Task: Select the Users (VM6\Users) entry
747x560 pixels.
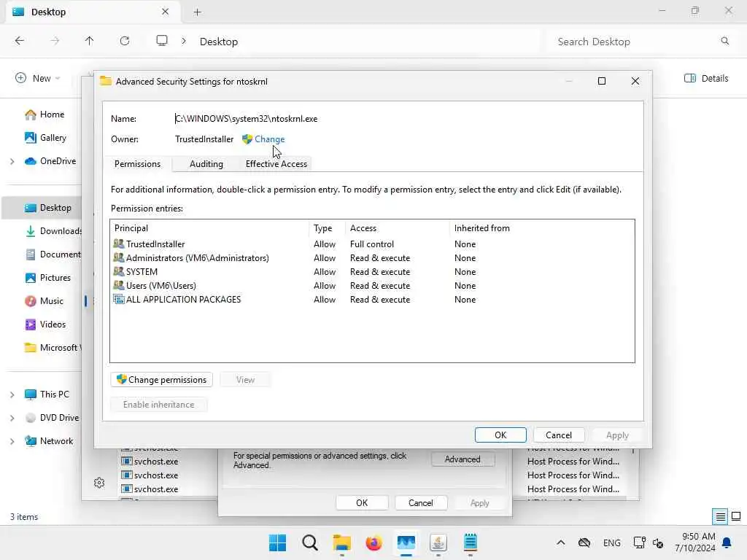Action: (371, 285)
